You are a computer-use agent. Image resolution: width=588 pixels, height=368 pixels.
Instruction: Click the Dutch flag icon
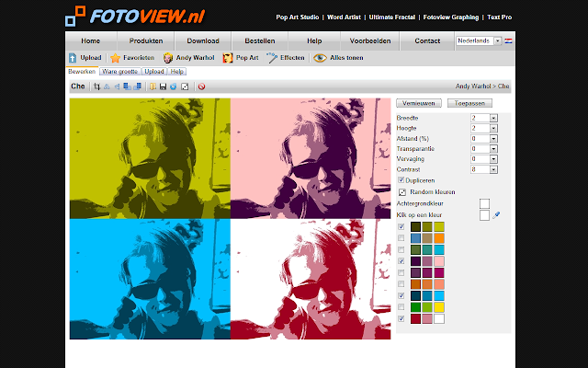508,40
